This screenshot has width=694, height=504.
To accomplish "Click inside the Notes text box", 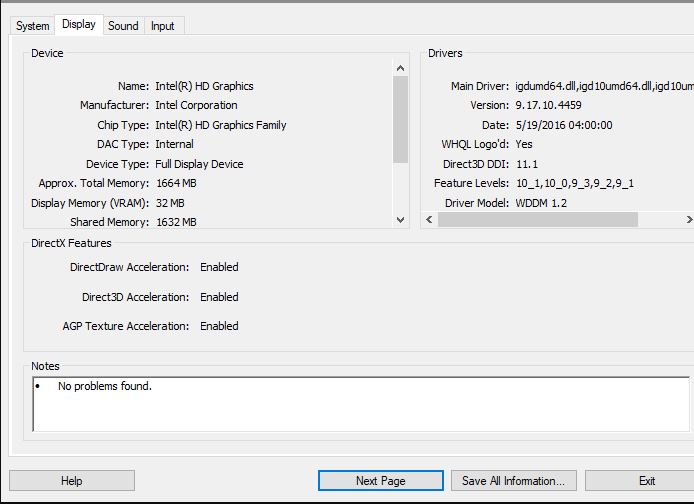I will point(361,404).
